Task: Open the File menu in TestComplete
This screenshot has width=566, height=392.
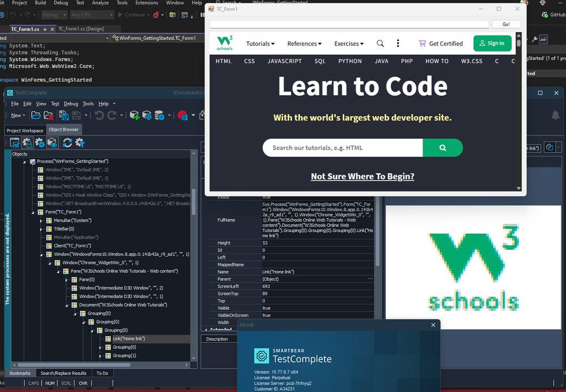Action: pos(15,104)
